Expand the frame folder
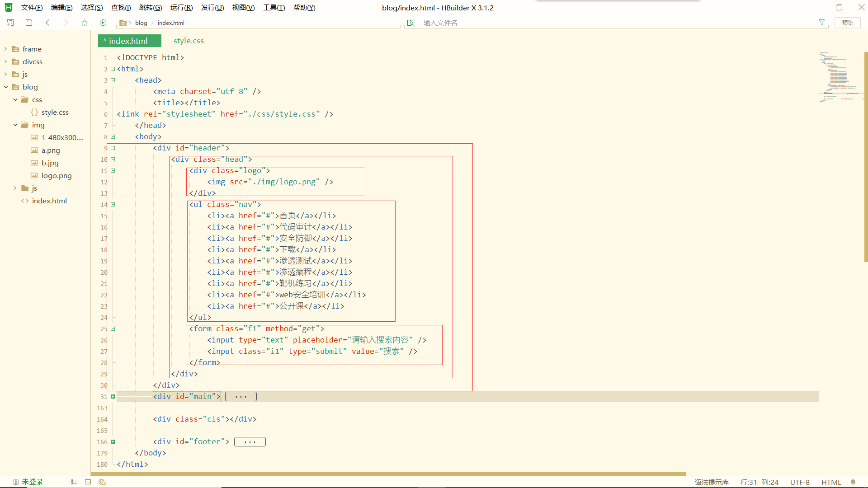This screenshot has width=868, height=488. [x=5, y=49]
